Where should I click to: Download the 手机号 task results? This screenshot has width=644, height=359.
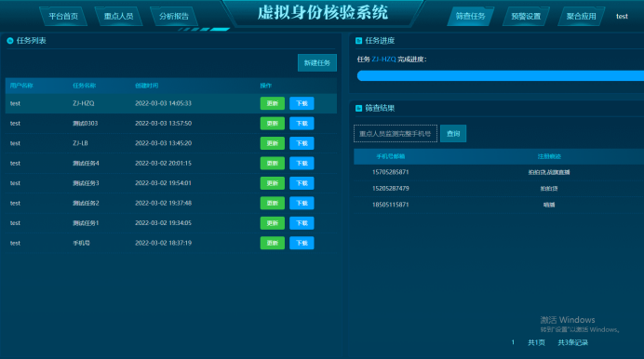point(302,243)
